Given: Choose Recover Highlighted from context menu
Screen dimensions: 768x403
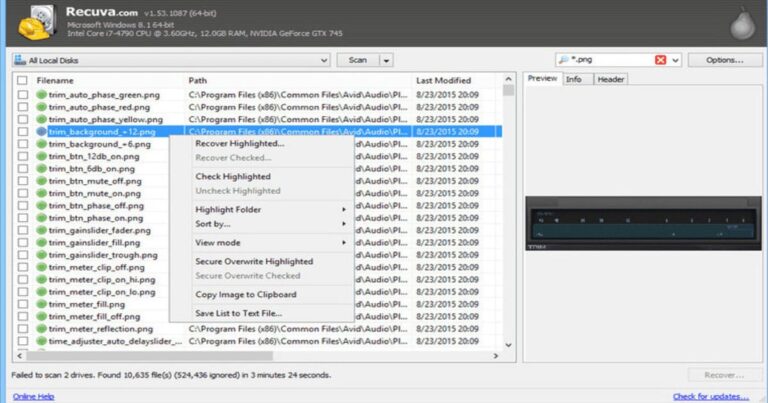Looking at the screenshot, I should [240, 143].
